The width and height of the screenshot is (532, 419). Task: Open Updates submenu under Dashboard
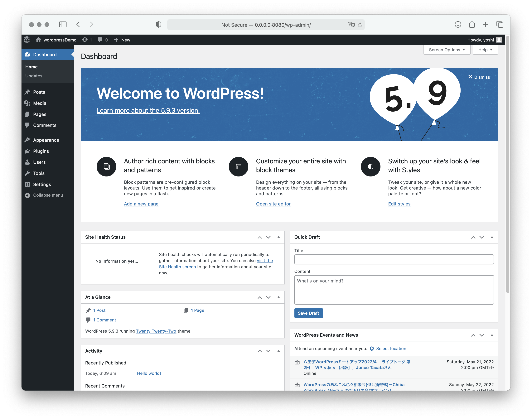[34, 76]
